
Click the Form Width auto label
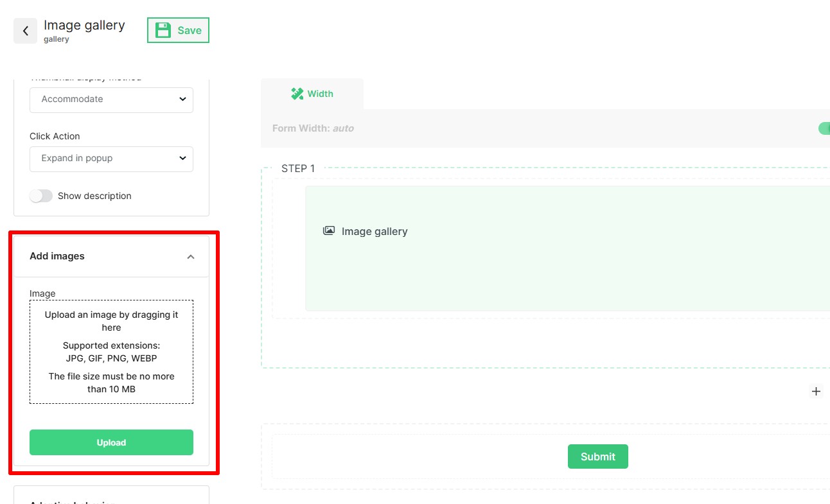point(313,128)
